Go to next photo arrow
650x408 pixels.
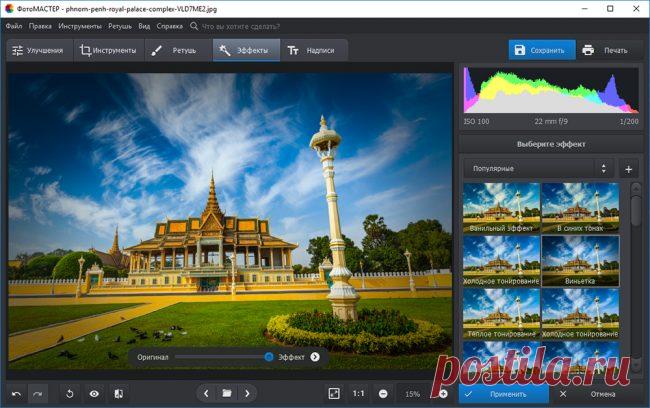click(x=247, y=393)
